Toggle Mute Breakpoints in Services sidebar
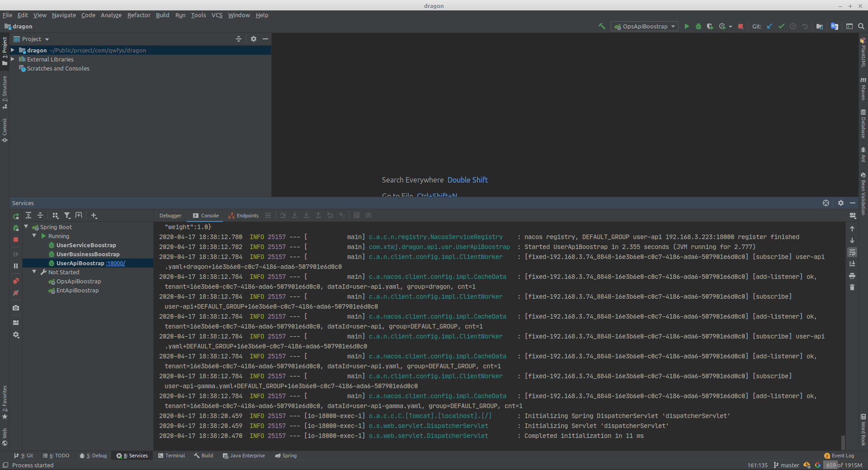 16,293
